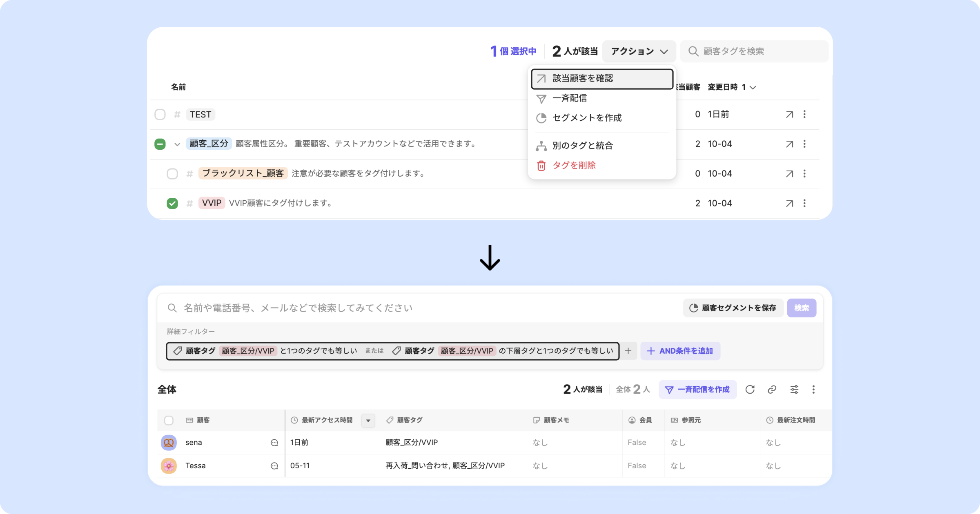The height and width of the screenshot is (514, 980).
Task: Click the copy link icon beside refresh
Action: click(x=772, y=390)
